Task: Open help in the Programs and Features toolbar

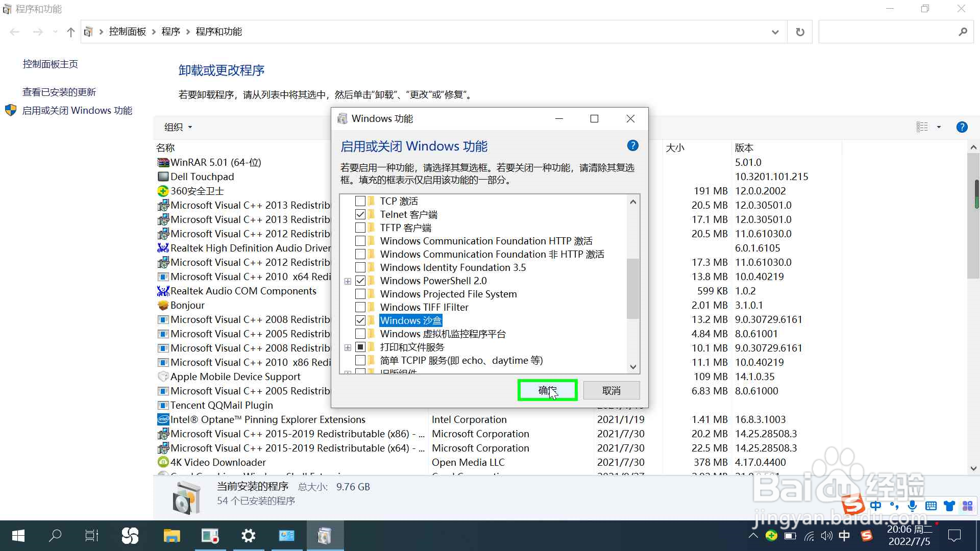Action: pos(962,127)
